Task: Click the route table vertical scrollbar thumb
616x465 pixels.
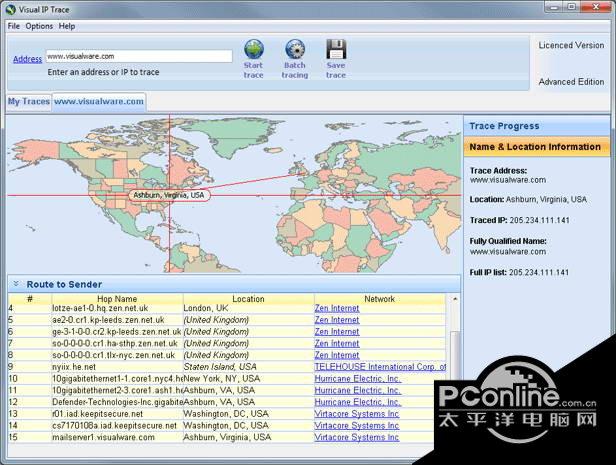Action: pyautogui.click(x=455, y=355)
